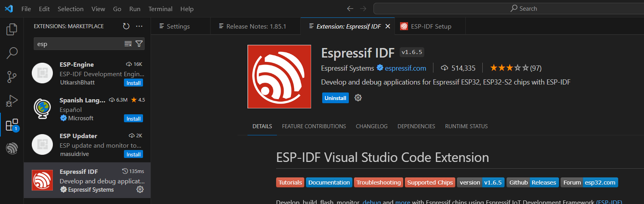Refresh the extensions marketplace list
This screenshot has width=644, height=204.
(x=126, y=26)
